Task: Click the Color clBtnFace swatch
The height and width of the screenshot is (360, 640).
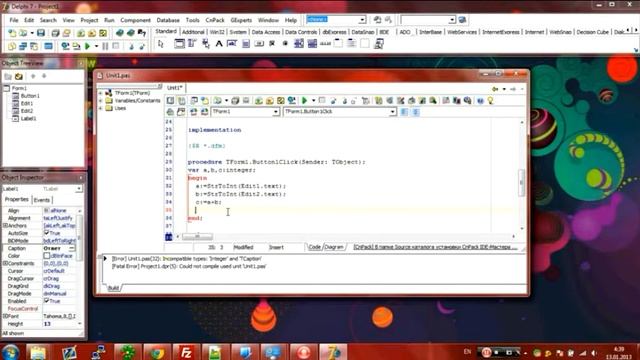Action: coord(47,256)
